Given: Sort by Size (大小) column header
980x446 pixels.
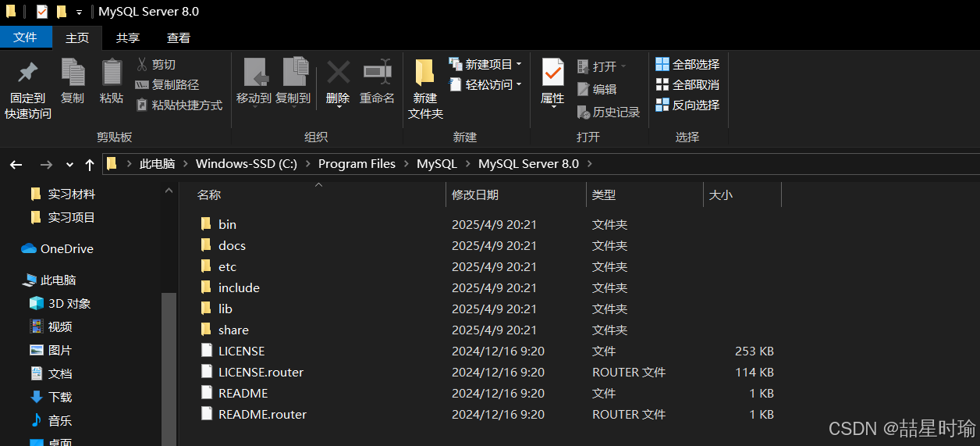Looking at the screenshot, I should point(720,194).
